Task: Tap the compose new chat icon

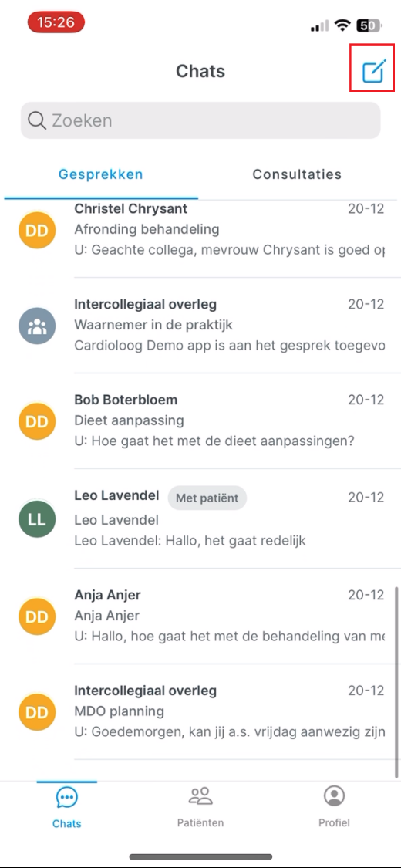Action: click(372, 72)
